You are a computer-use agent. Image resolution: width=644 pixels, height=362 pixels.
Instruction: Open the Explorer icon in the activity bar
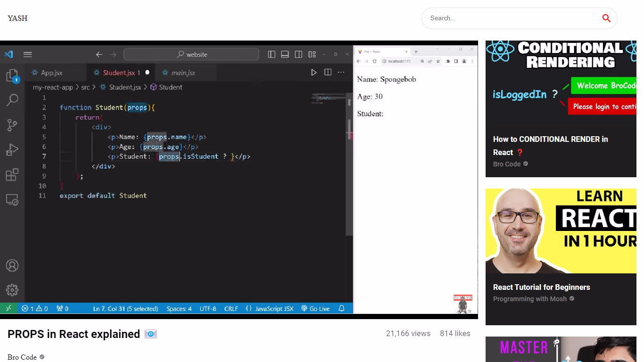[x=12, y=76]
